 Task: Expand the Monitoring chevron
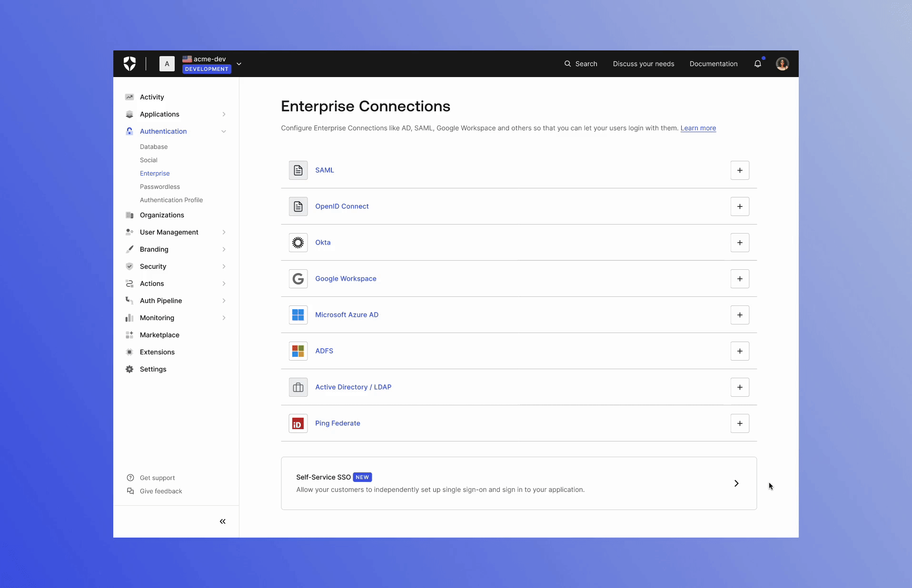coord(224,318)
